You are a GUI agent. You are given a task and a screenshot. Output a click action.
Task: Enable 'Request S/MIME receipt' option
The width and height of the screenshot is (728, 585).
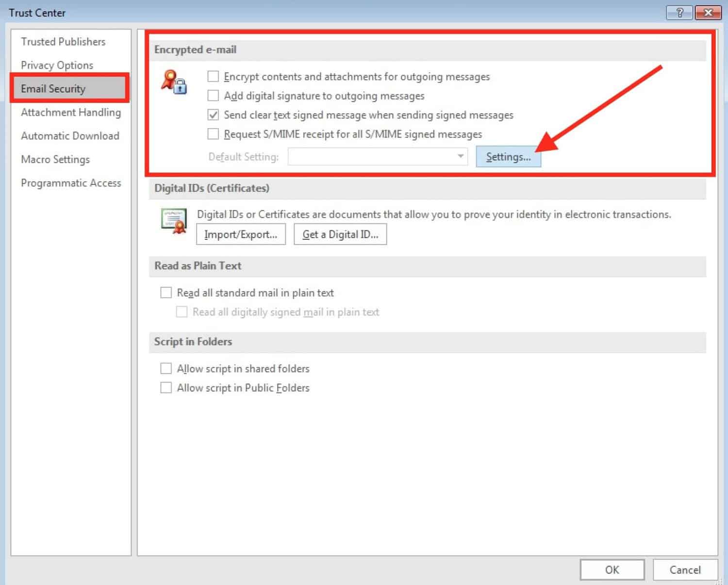pos(213,134)
